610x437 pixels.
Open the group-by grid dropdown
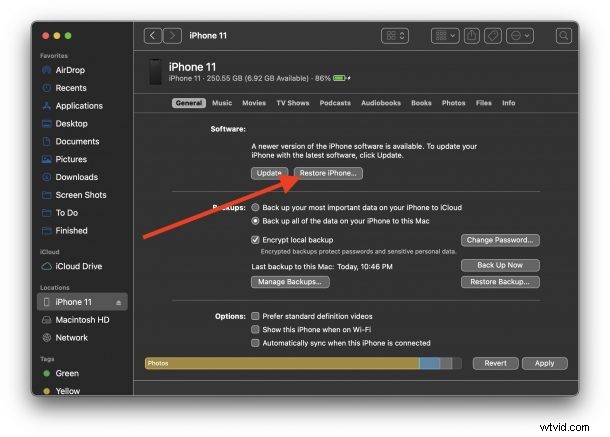445,36
